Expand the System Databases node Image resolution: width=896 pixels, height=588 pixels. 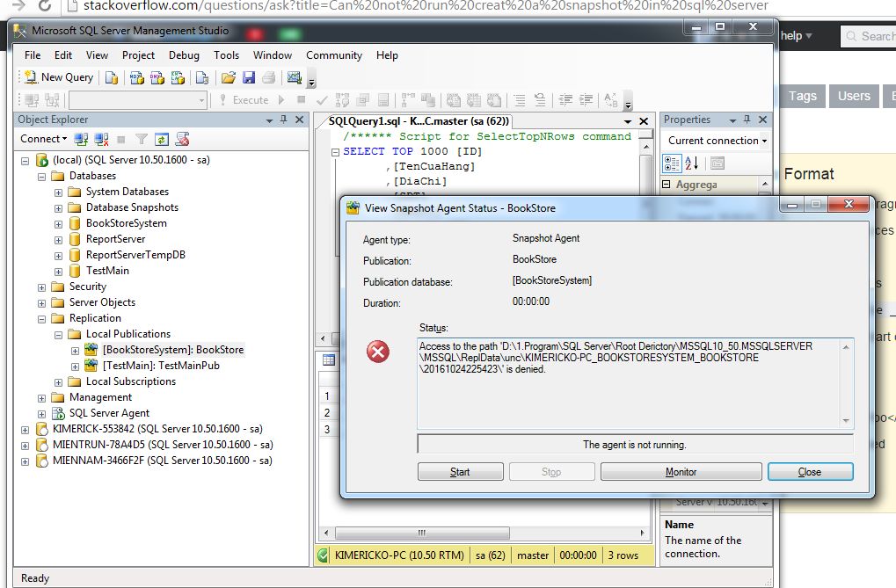pos(58,192)
